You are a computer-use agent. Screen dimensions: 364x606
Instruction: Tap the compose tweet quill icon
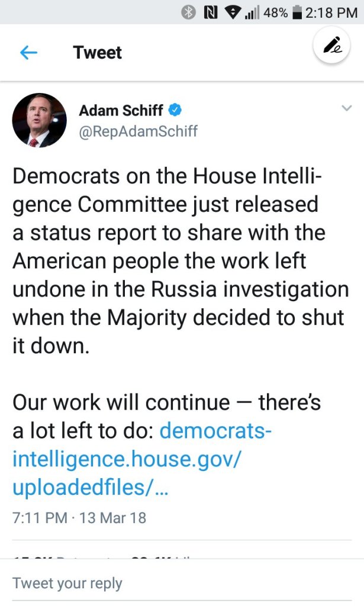click(x=331, y=46)
